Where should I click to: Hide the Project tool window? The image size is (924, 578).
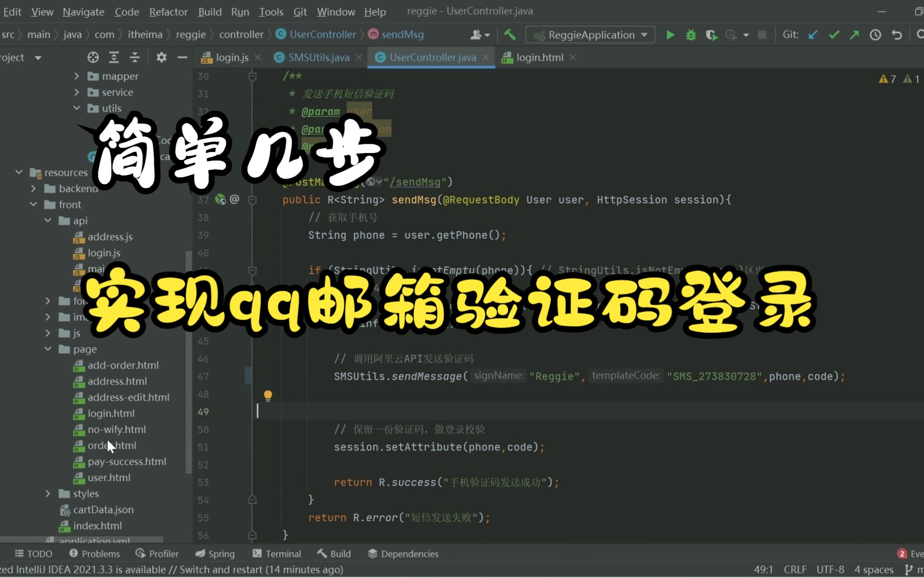(x=182, y=57)
